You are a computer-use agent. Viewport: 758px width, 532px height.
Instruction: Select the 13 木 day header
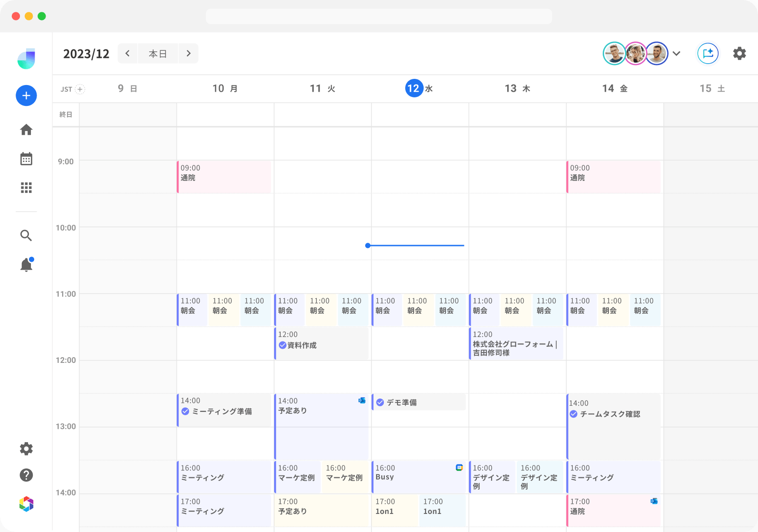click(x=517, y=88)
